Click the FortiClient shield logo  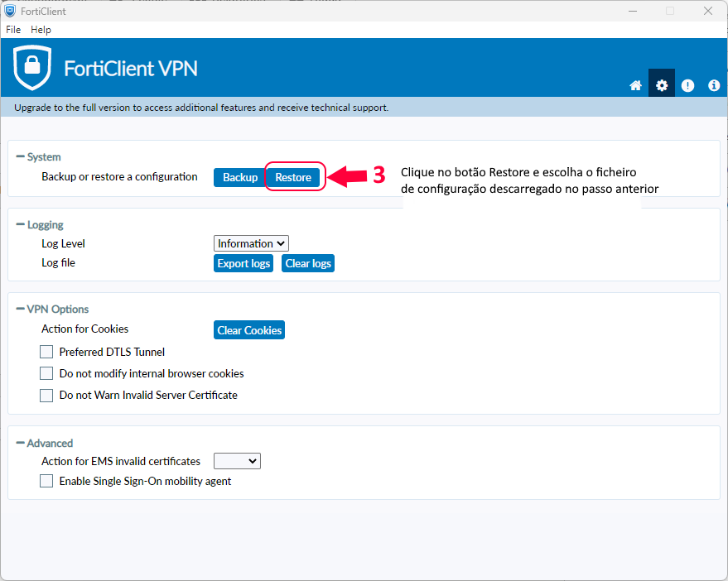tap(32, 68)
